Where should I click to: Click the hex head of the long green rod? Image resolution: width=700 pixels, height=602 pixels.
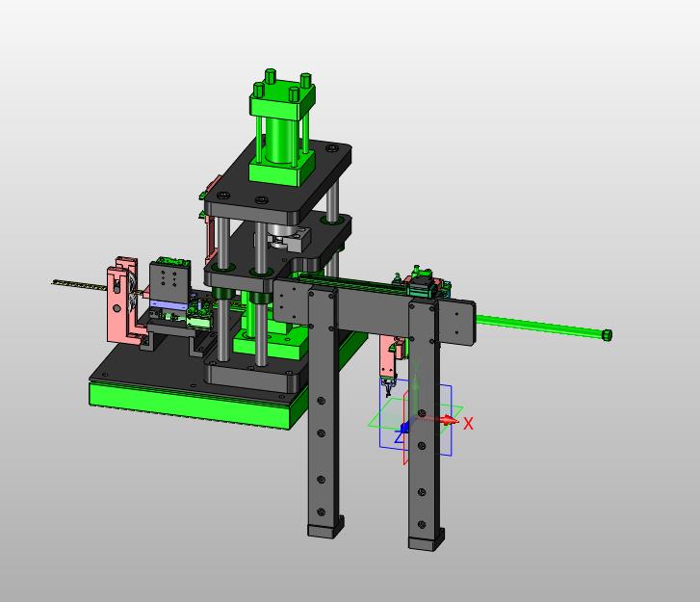607,335
